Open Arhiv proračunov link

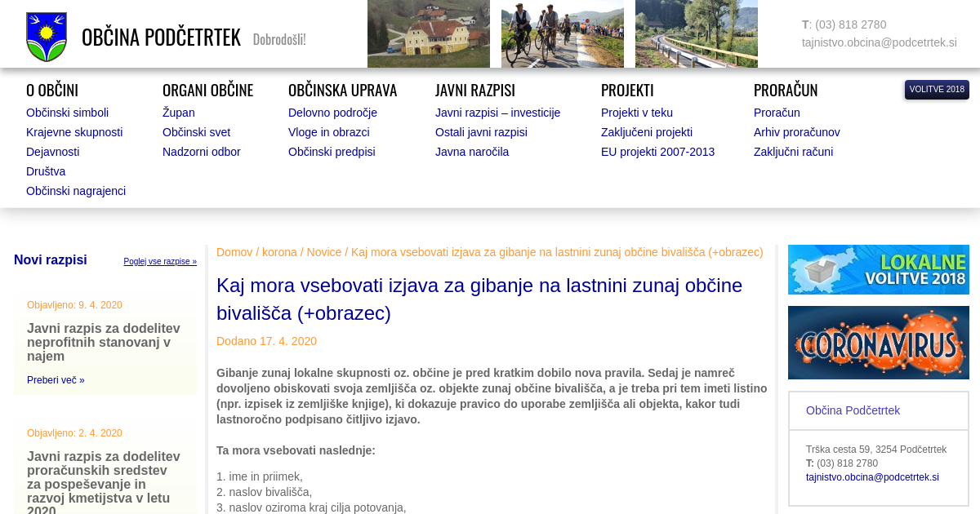pos(796,132)
